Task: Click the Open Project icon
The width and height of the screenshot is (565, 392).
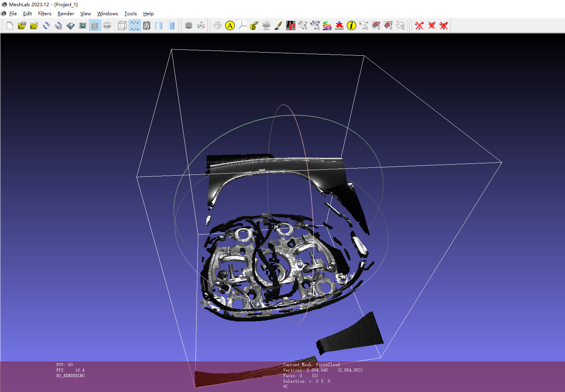Action: click(x=22, y=25)
